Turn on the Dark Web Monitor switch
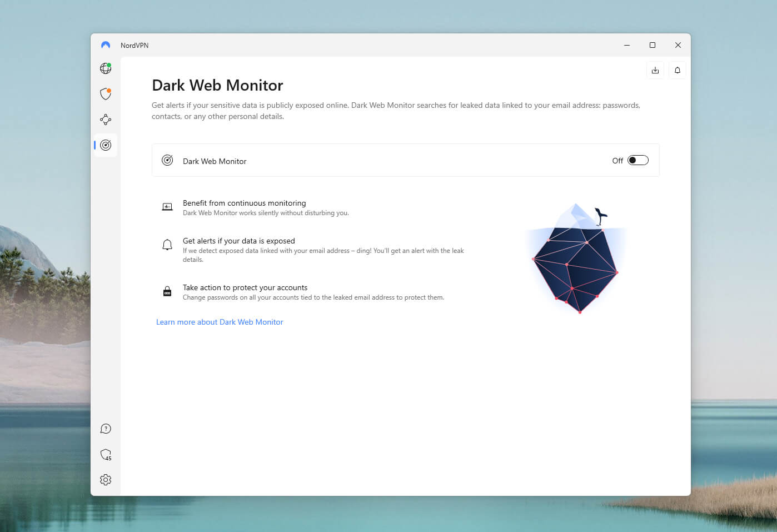 coord(638,160)
